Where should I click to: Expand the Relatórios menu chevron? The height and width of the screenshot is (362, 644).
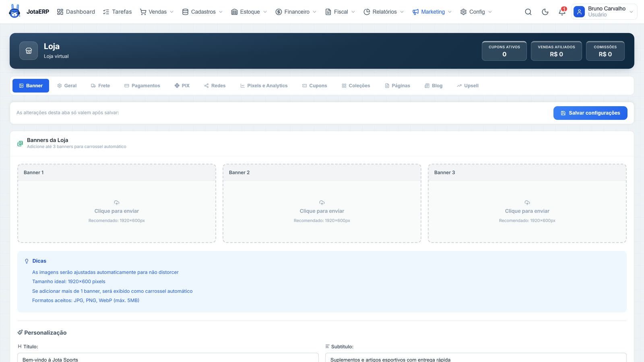coord(402,12)
